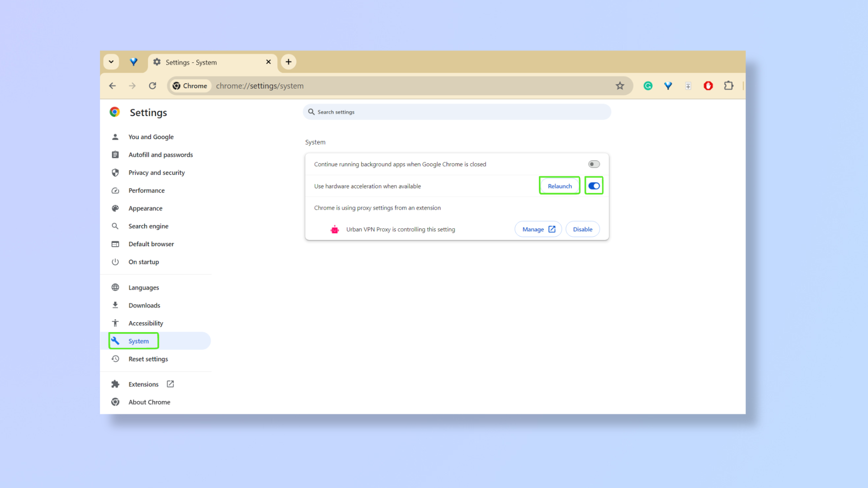Click the Search settings input field
Viewport: 868px width, 488px height.
click(457, 112)
